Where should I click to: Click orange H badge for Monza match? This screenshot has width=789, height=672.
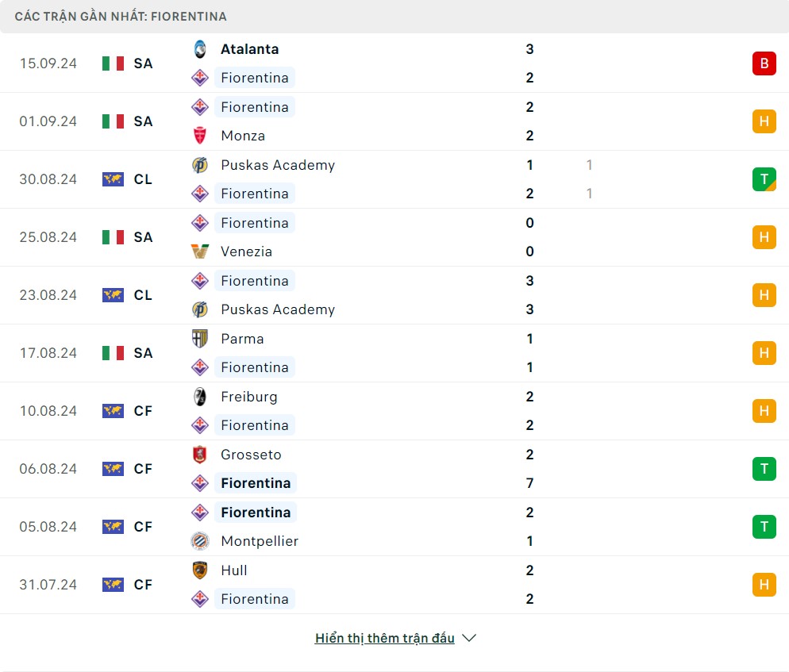764,121
